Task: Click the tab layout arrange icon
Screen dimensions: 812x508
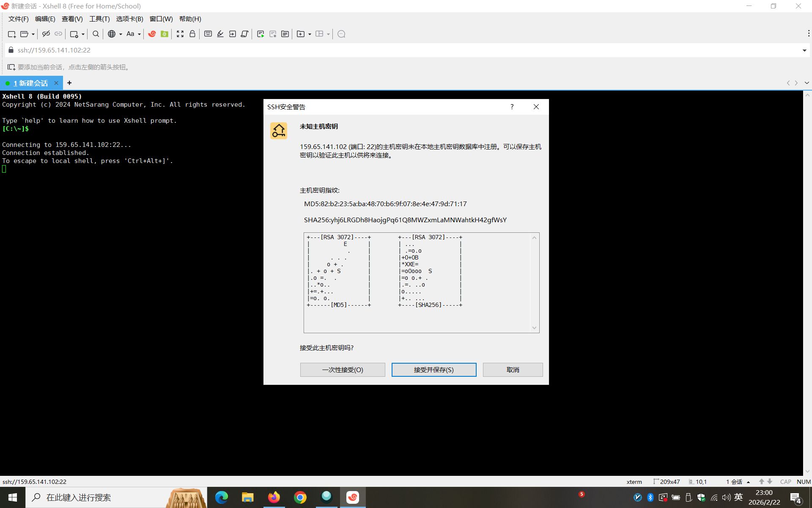Action: click(x=319, y=34)
